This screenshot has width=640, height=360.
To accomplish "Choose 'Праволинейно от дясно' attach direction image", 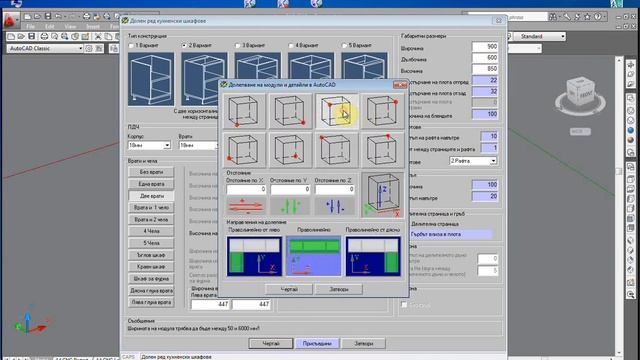I will pyautogui.click(x=373, y=256).
